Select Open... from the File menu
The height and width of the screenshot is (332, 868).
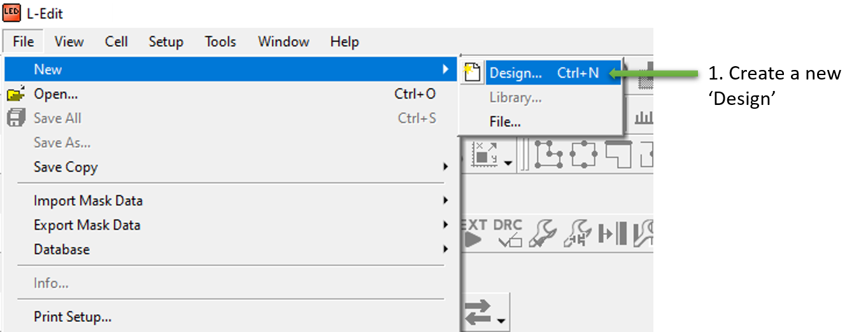[56, 94]
